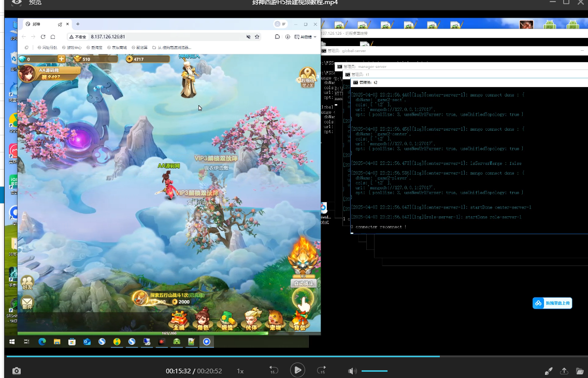
Task: Click the brush/edit icon in player bar
Action: click(x=549, y=371)
